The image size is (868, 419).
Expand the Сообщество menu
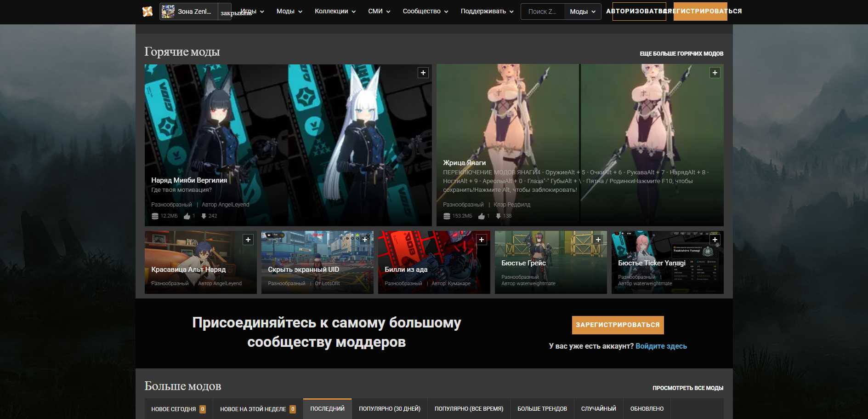pyautogui.click(x=425, y=11)
